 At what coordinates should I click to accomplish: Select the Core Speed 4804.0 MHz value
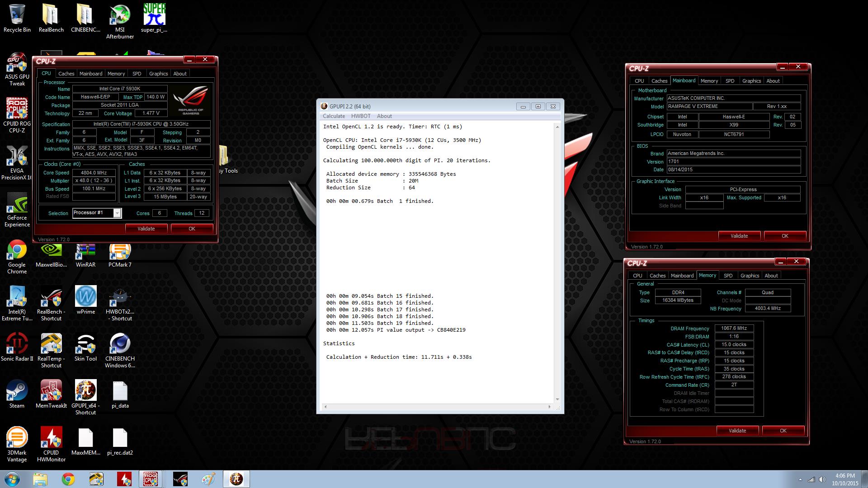94,173
